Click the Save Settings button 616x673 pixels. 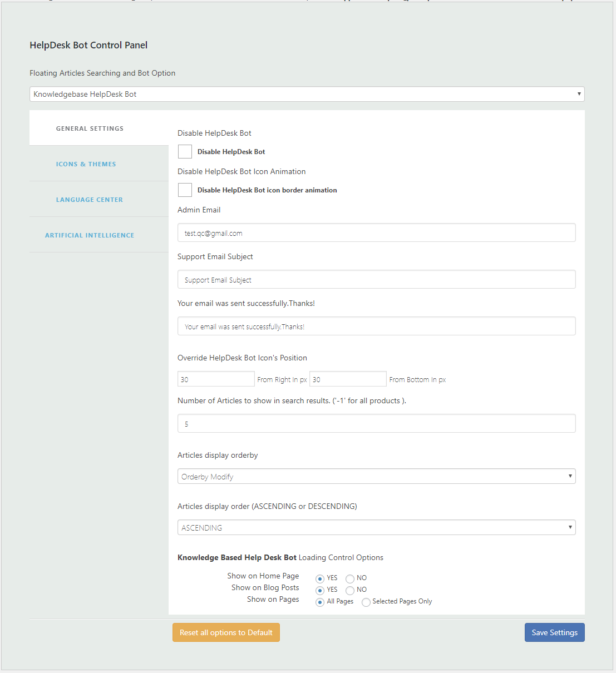[555, 632]
